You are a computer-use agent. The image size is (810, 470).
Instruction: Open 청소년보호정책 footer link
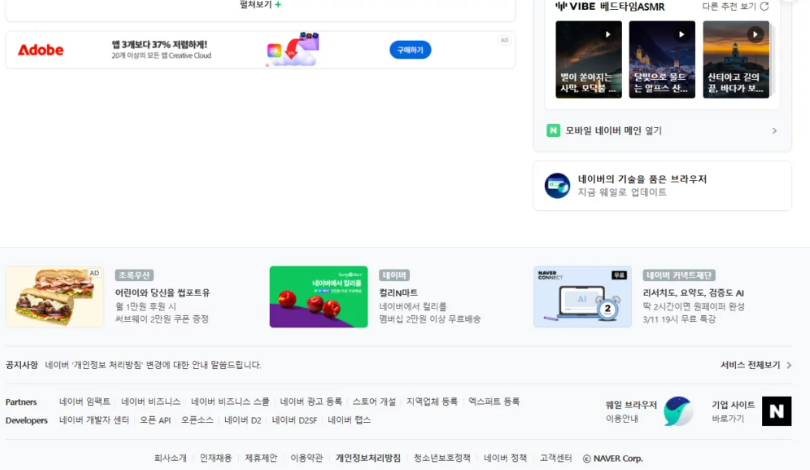[442, 458]
